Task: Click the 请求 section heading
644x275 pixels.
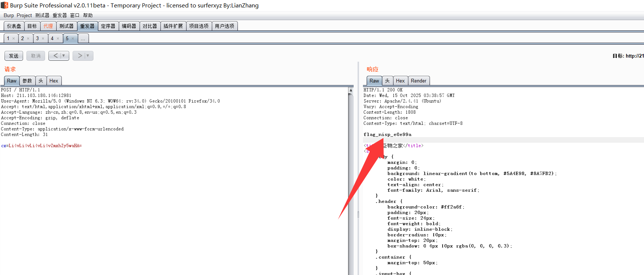Action: coord(10,69)
